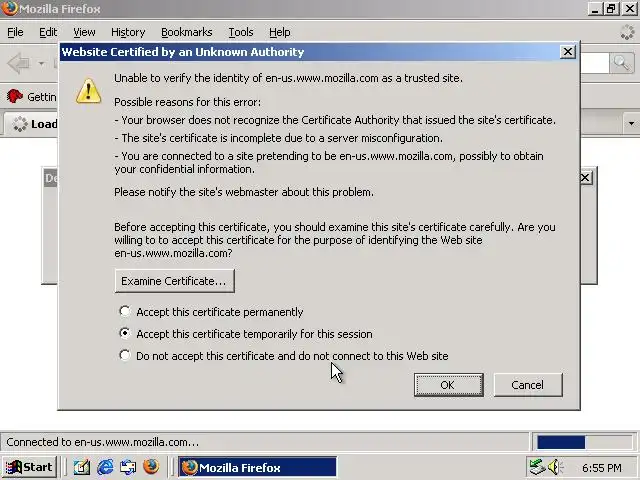The height and width of the screenshot is (480, 640).
Task: Click the notepad quick launch icon
Action: (x=82, y=467)
